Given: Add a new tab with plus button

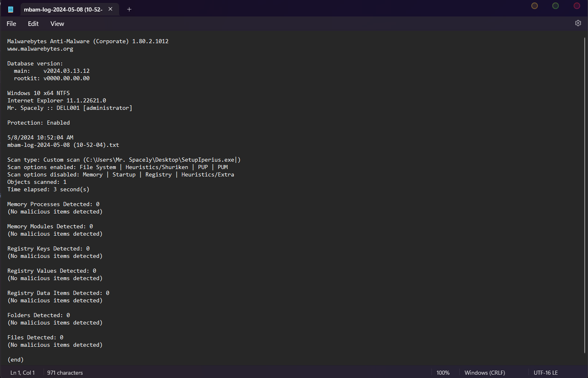Looking at the screenshot, I should tap(129, 9).
